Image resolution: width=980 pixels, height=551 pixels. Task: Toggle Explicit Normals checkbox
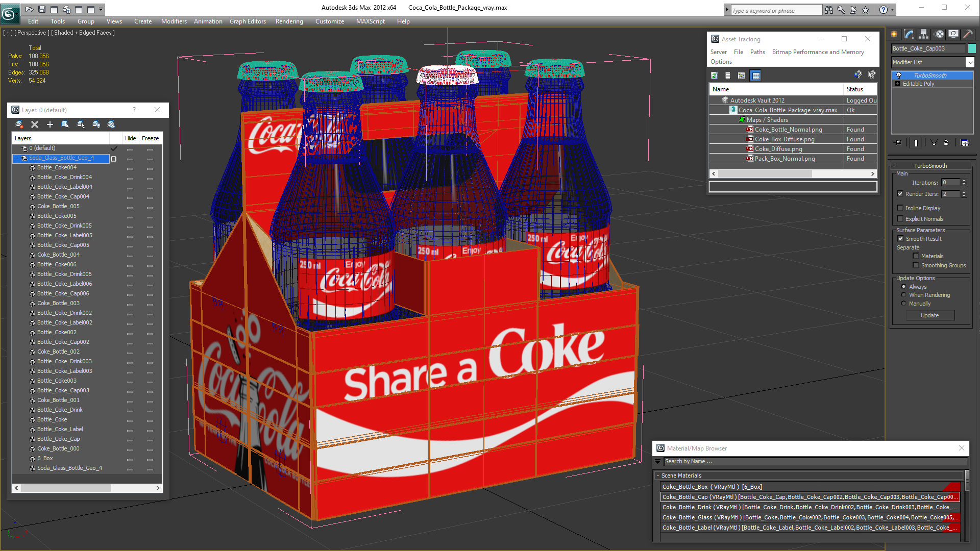(900, 219)
